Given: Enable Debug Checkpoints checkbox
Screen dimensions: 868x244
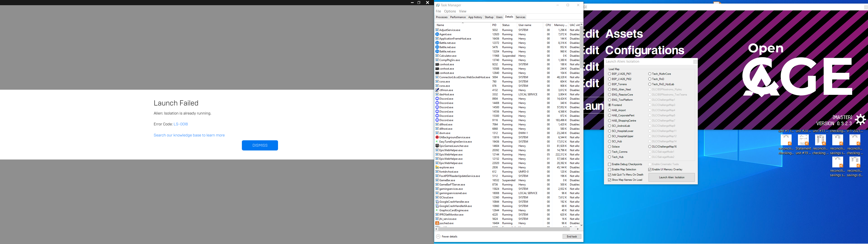Looking at the screenshot, I should (x=610, y=164).
